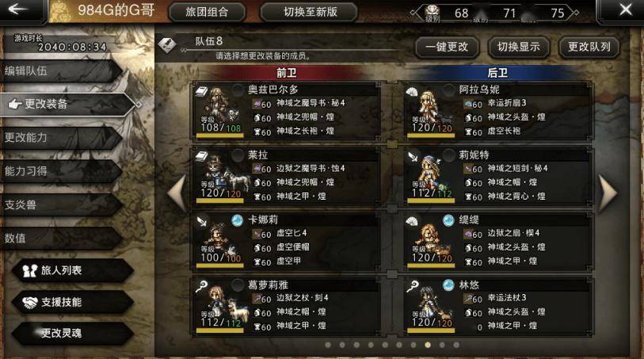The width and height of the screenshot is (644, 359).
Task: Tap the sword icon beside 莉妮特
Action: 413,156
